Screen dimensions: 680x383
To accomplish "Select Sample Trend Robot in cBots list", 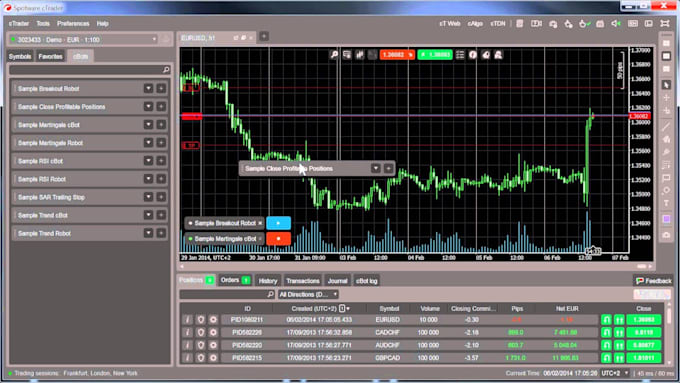I will click(89, 233).
